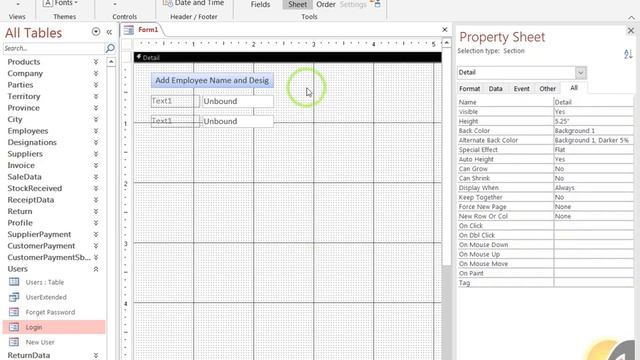Screen dimensions: 640x360
Task: Click the Keep Together property value
Action: point(593,197)
